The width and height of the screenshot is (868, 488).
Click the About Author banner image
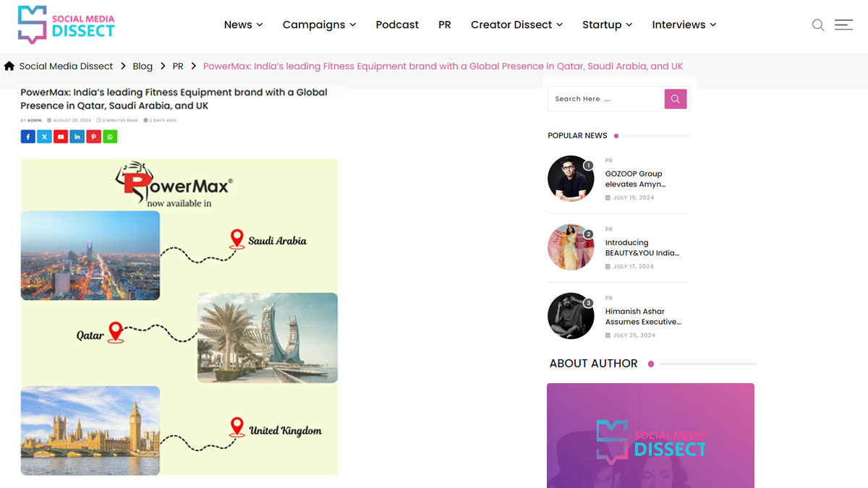pos(650,435)
